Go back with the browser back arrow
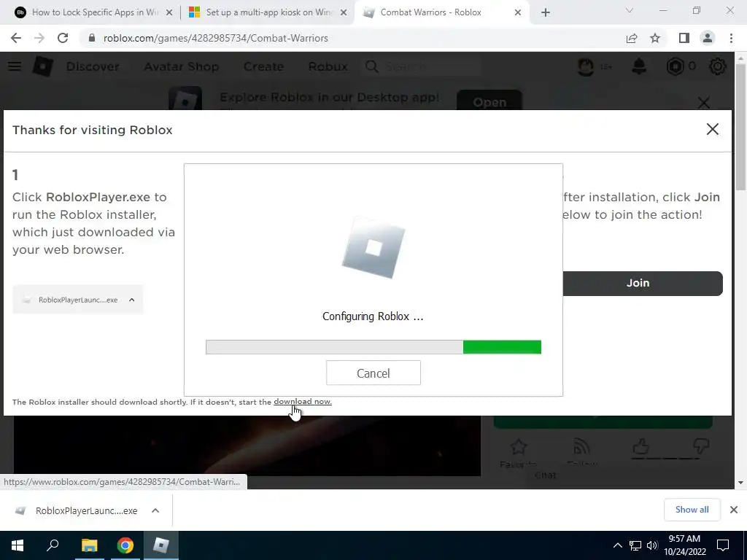The image size is (747, 560). tap(16, 38)
